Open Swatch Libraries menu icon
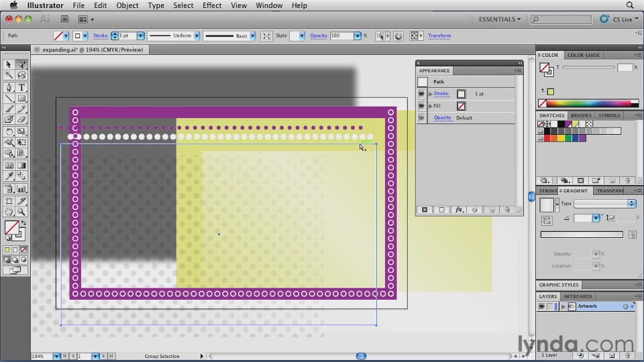The image size is (644, 362). (545, 180)
